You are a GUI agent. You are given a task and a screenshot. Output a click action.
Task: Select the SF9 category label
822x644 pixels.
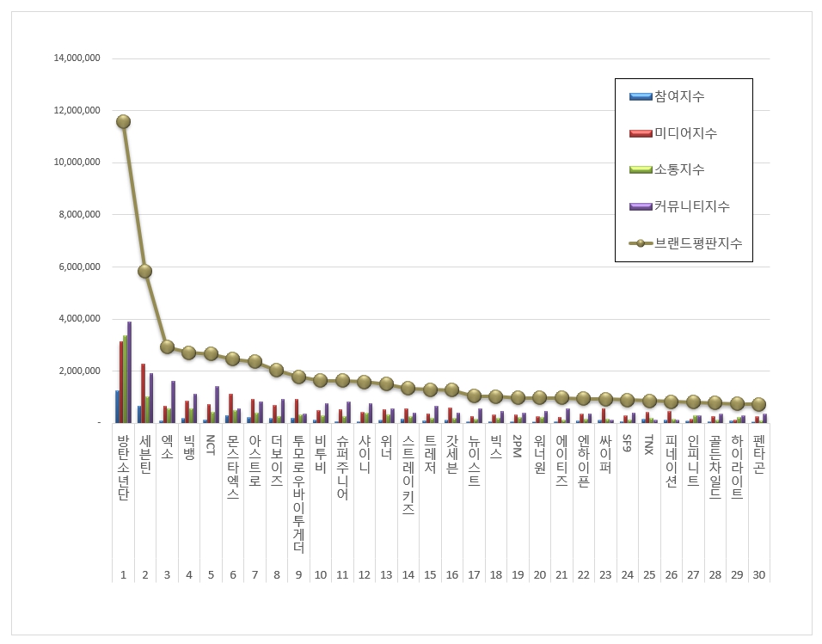(x=628, y=443)
